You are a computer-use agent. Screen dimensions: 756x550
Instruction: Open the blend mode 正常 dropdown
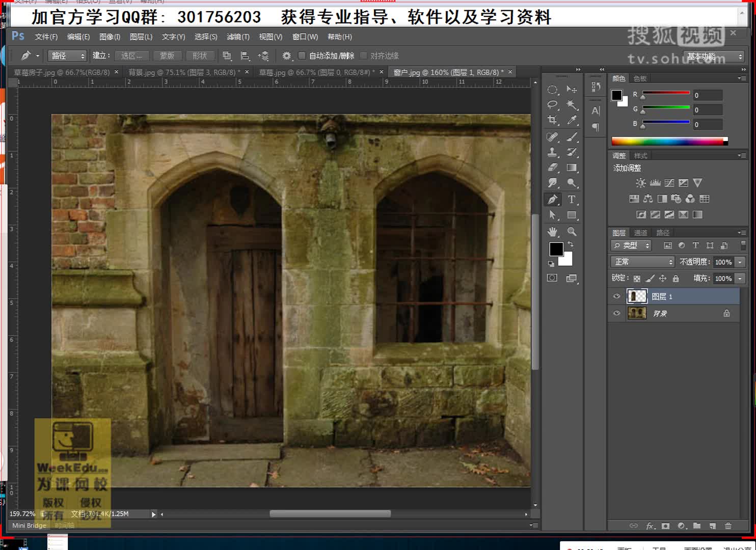click(x=642, y=262)
